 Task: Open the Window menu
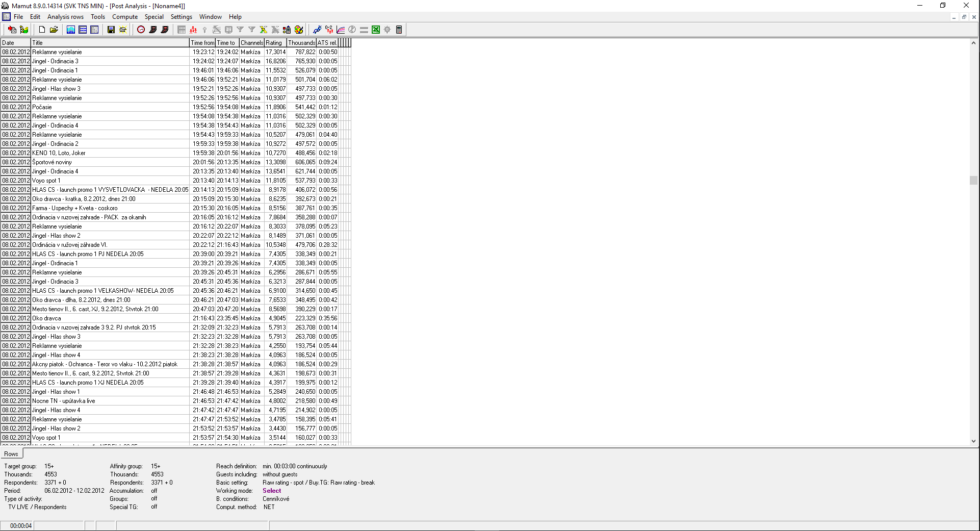click(x=211, y=17)
